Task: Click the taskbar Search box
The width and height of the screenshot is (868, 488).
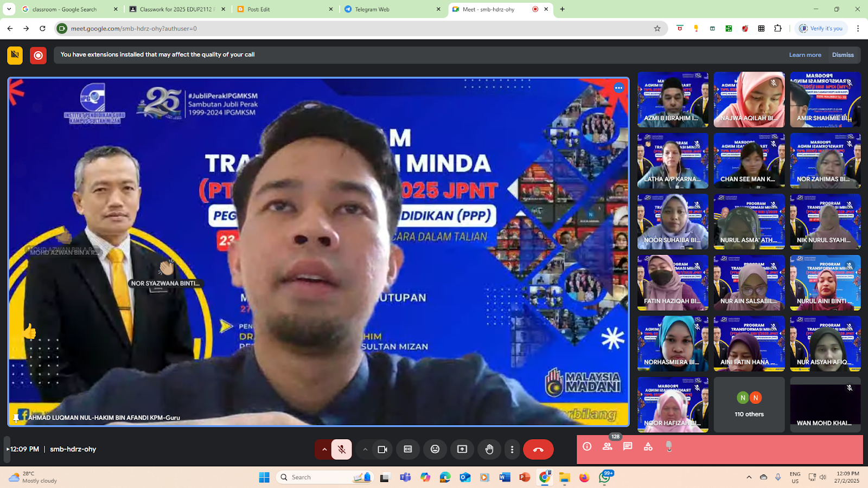Action: coord(324,477)
